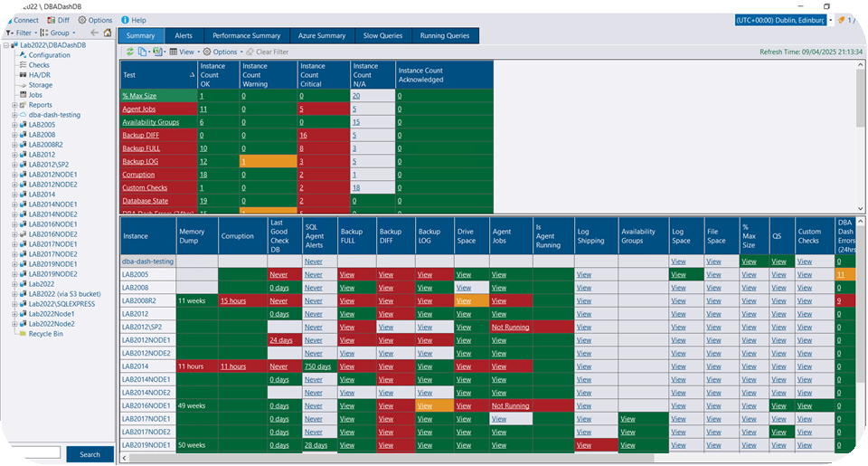Open the Availability Groups test link
Viewport: 868px width, 466px height.
tap(151, 122)
